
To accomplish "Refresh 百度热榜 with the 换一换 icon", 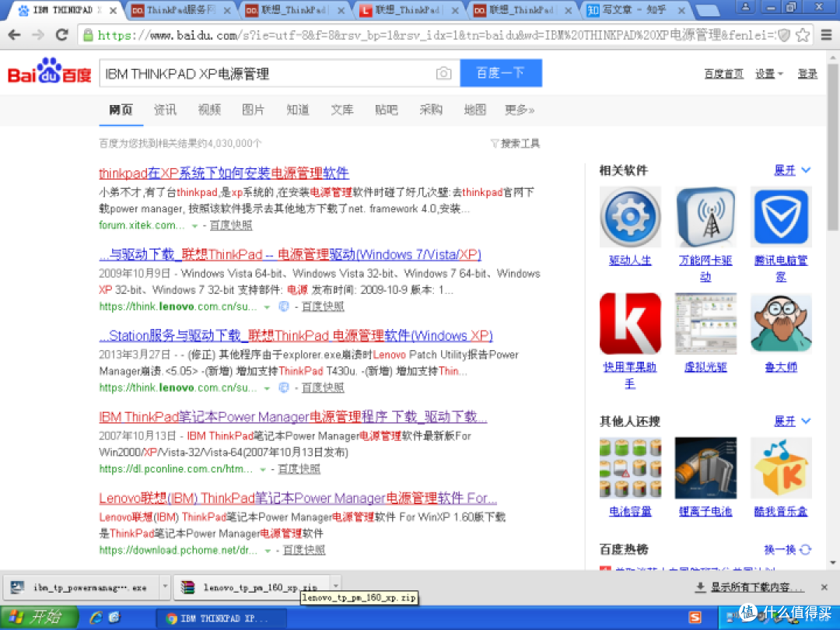I will (805, 550).
